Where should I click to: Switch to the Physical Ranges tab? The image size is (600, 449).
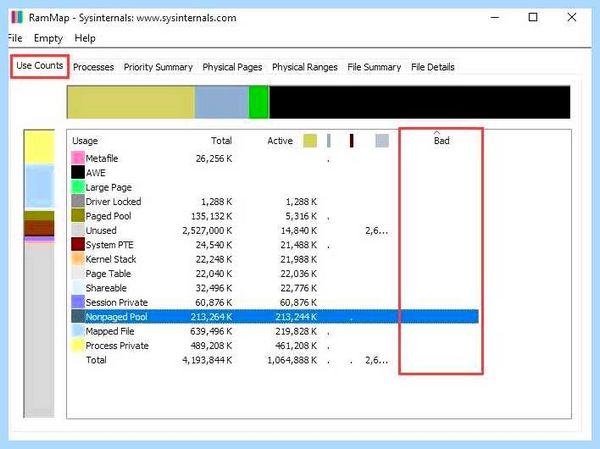[x=305, y=67]
